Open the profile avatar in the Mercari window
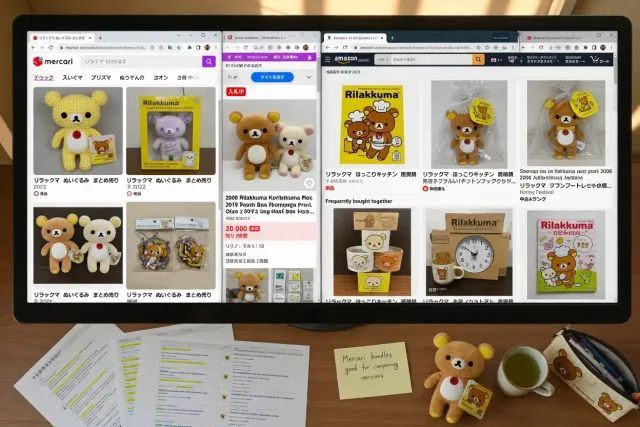640x427 pixels. 207,47
